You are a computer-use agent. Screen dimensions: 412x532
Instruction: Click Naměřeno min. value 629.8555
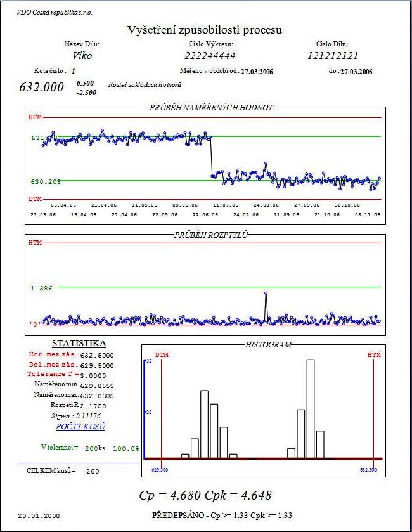click(x=97, y=386)
